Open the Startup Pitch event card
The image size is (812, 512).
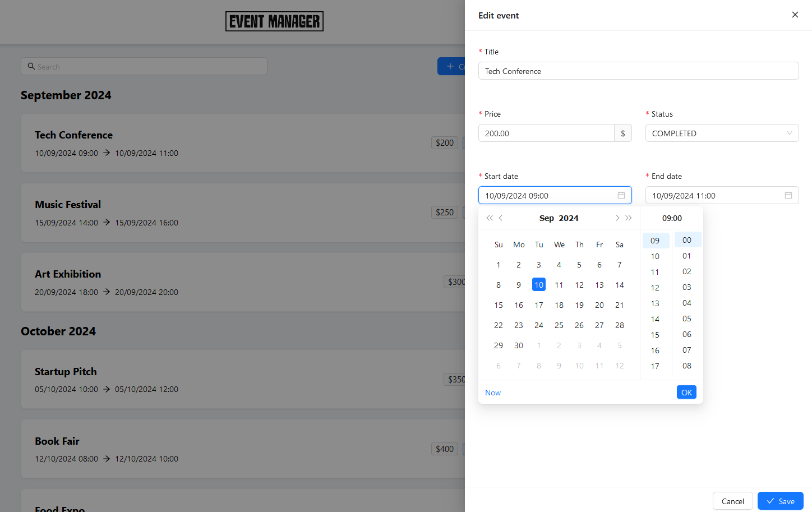pos(243,379)
